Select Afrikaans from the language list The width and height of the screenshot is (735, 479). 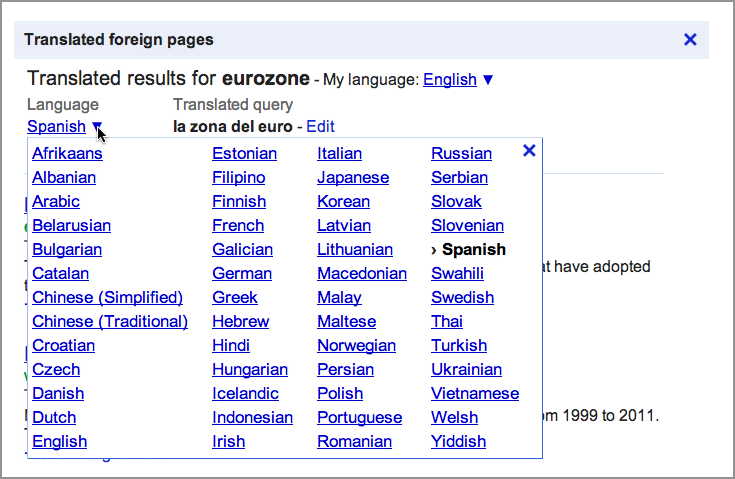pos(67,154)
